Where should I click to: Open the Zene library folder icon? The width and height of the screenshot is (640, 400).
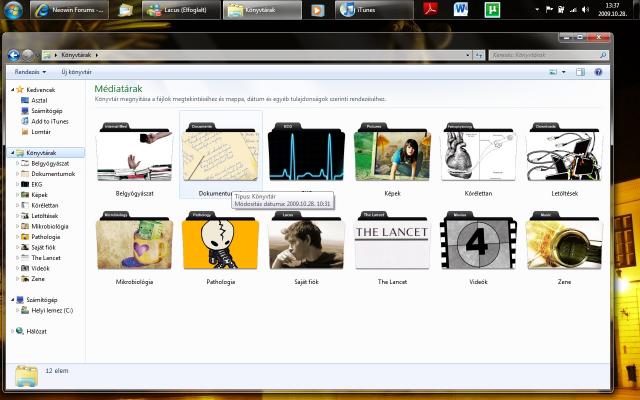(x=564, y=240)
